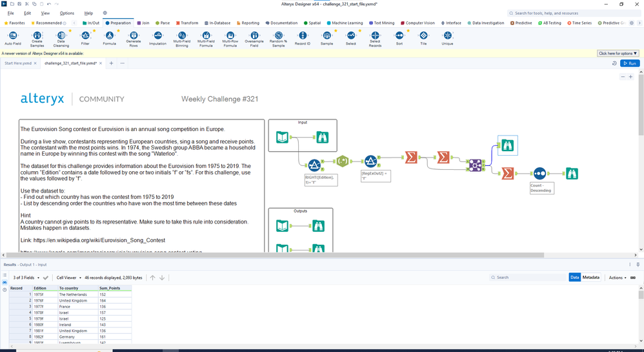This screenshot has height=352, width=644.
Task: Switch results to Metadata view
Action: point(590,277)
